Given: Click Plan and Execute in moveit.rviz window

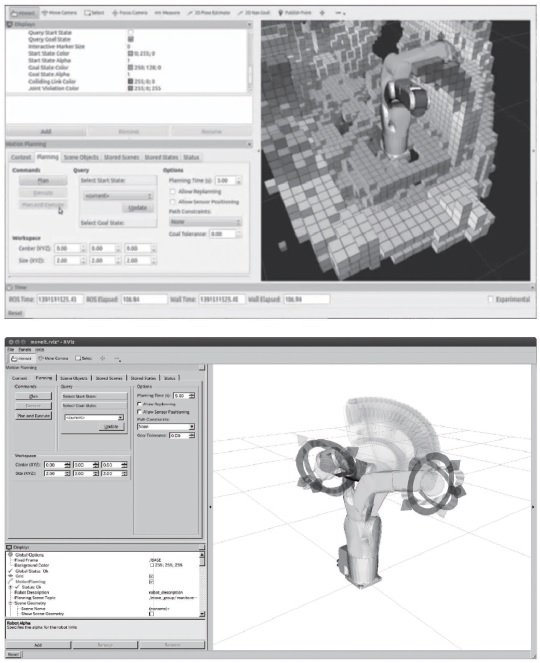Looking at the screenshot, I should coord(33,416).
